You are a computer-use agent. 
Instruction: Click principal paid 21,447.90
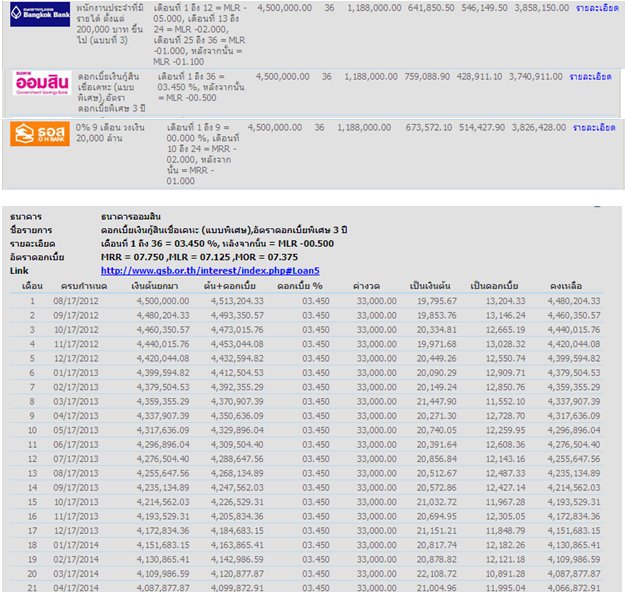coord(436,401)
